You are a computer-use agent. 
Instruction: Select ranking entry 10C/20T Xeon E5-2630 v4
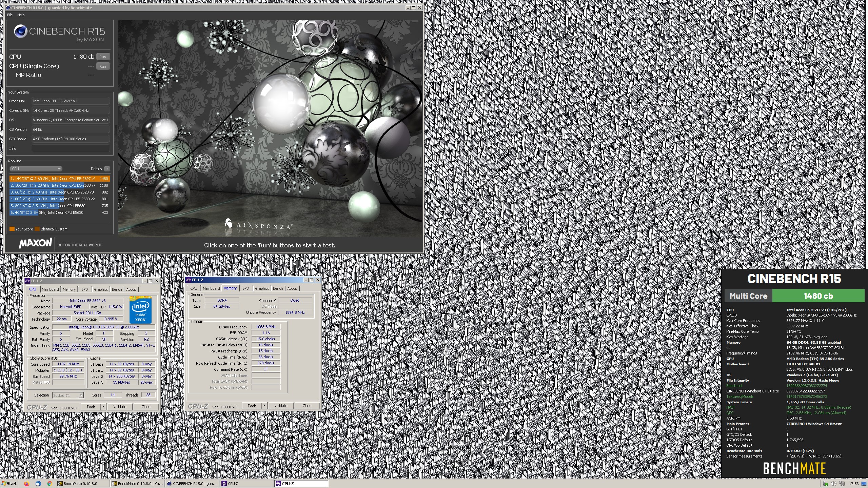pos(60,185)
